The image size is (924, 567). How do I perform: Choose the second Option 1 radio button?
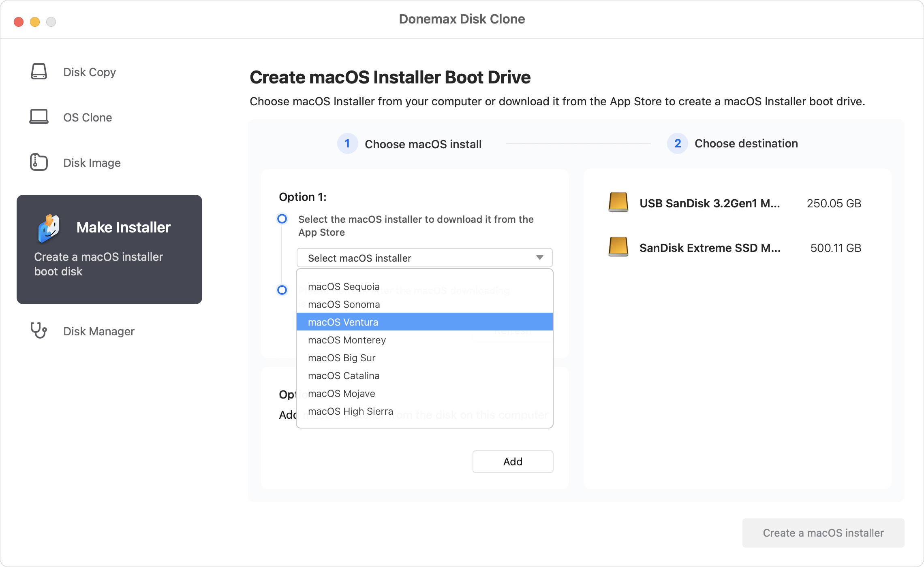282,290
